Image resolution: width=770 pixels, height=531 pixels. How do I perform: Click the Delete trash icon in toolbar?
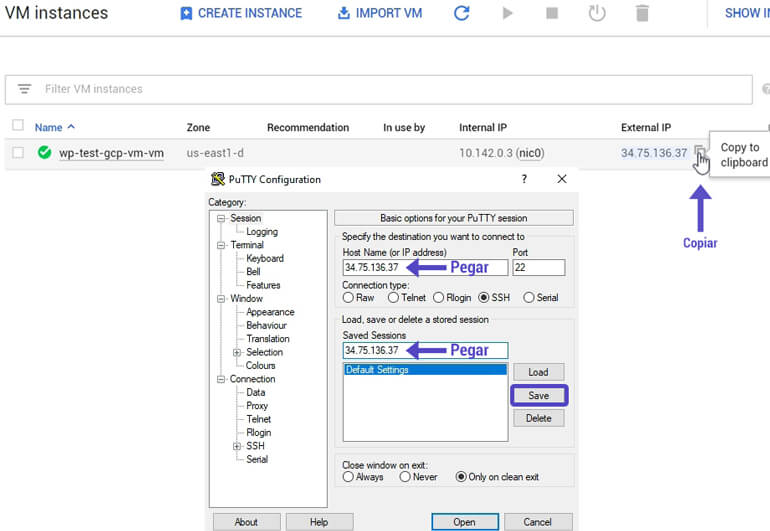coord(642,13)
